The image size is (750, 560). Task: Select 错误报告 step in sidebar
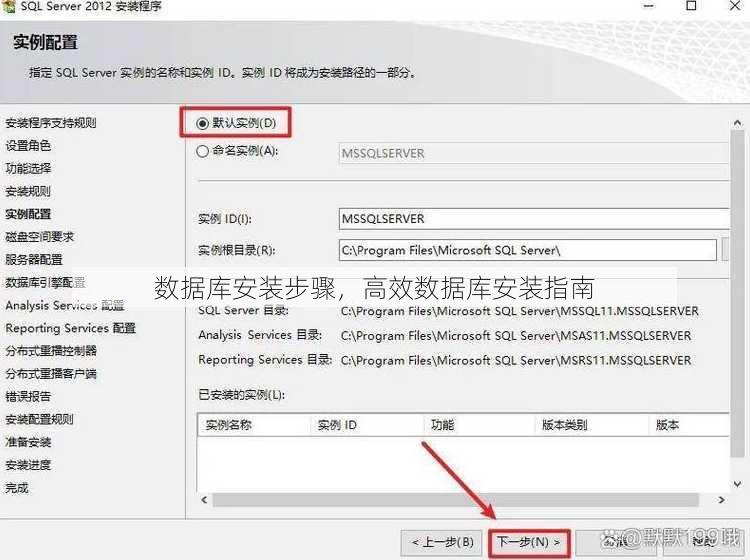click(x=28, y=396)
